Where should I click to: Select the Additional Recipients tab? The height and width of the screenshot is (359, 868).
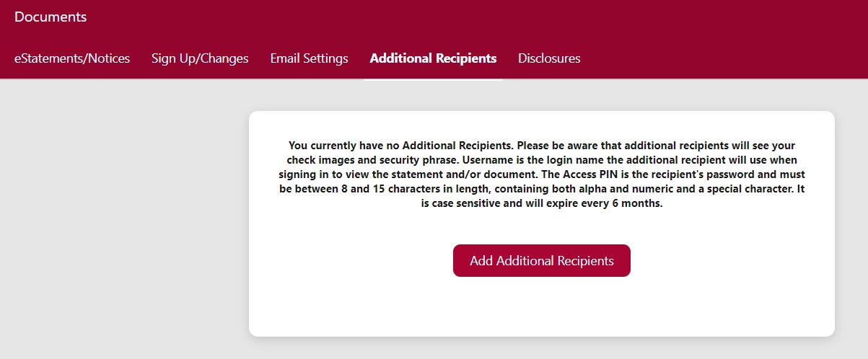pyautogui.click(x=433, y=58)
